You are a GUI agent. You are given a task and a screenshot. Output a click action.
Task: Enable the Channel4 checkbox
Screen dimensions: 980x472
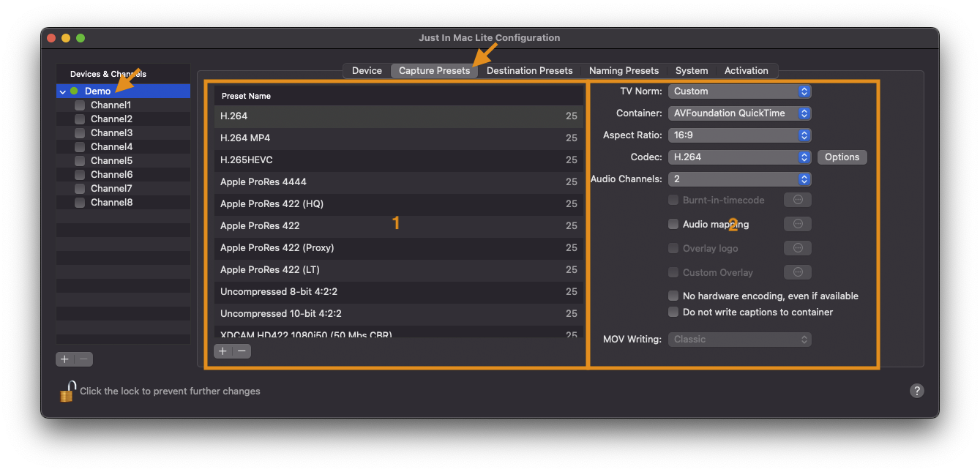(80, 147)
